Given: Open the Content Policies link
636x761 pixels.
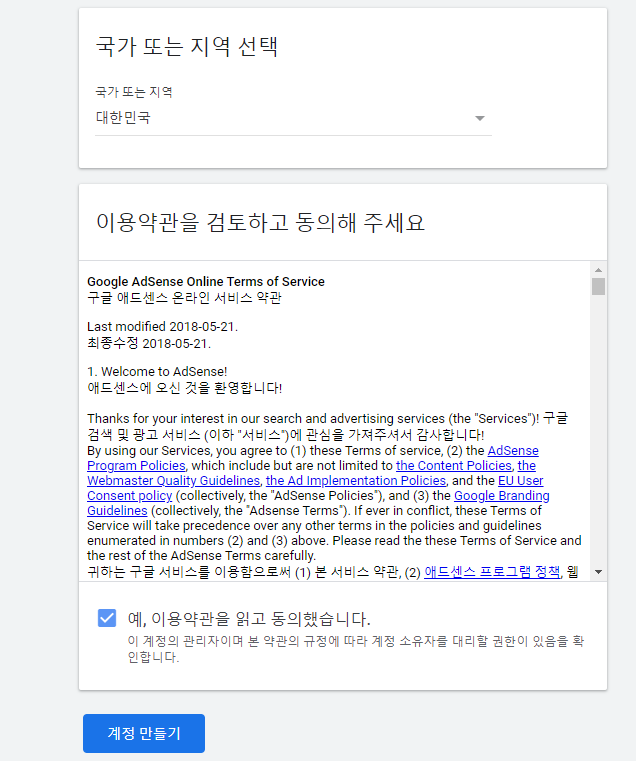Looking at the screenshot, I should coord(454,465).
